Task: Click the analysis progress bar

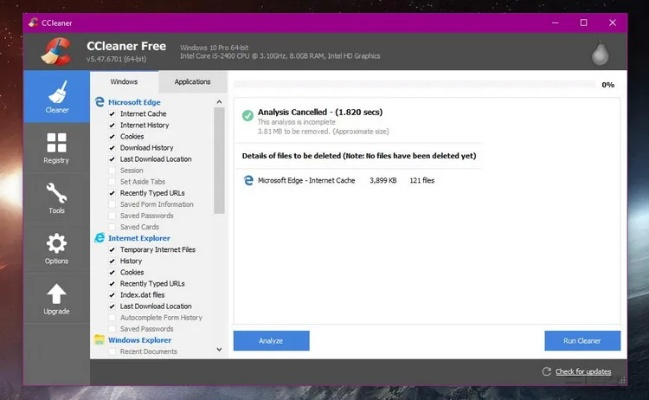Action: pyautogui.click(x=415, y=84)
